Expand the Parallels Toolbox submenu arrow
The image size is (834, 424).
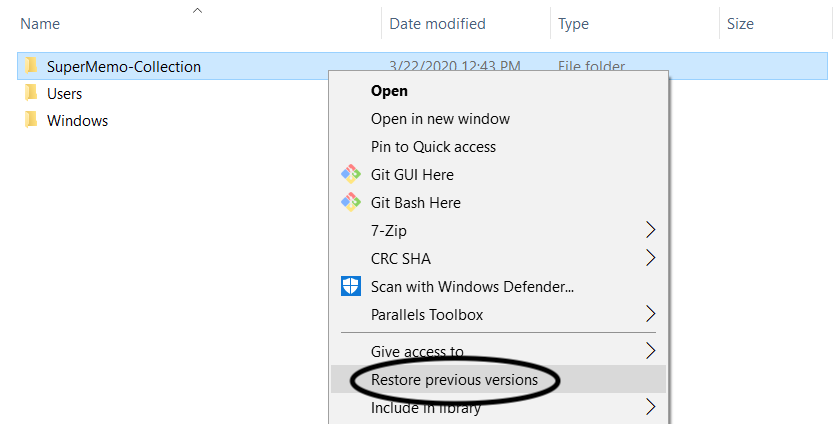tap(650, 314)
